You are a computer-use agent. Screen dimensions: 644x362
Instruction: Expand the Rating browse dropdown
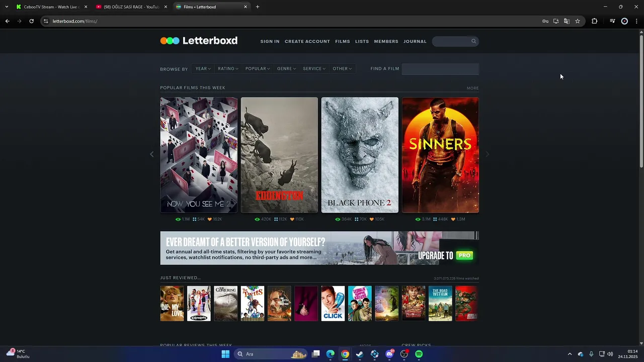click(x=228, y=69)
